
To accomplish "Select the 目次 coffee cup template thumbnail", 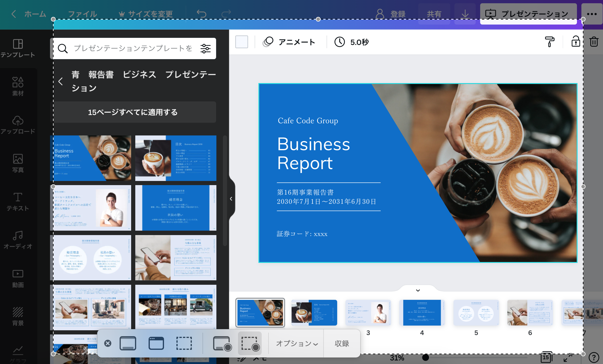I will pyautogui.click(x=176, y=158).
